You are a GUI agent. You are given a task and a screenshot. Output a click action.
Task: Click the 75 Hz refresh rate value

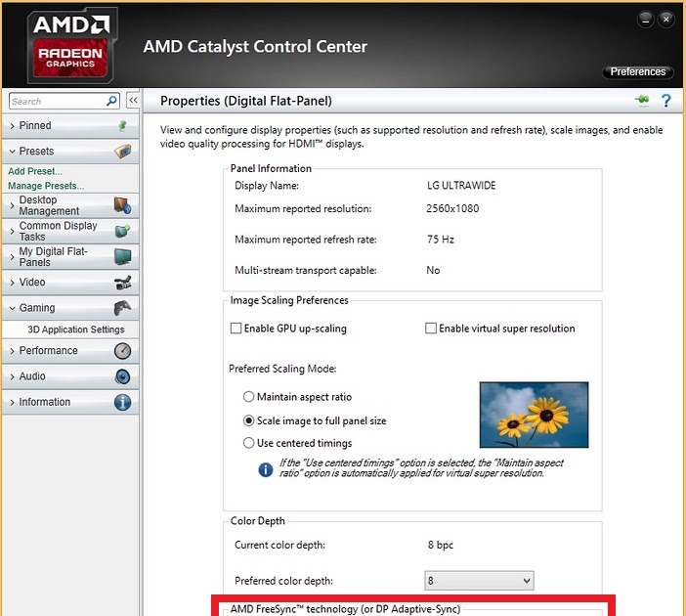441,240
